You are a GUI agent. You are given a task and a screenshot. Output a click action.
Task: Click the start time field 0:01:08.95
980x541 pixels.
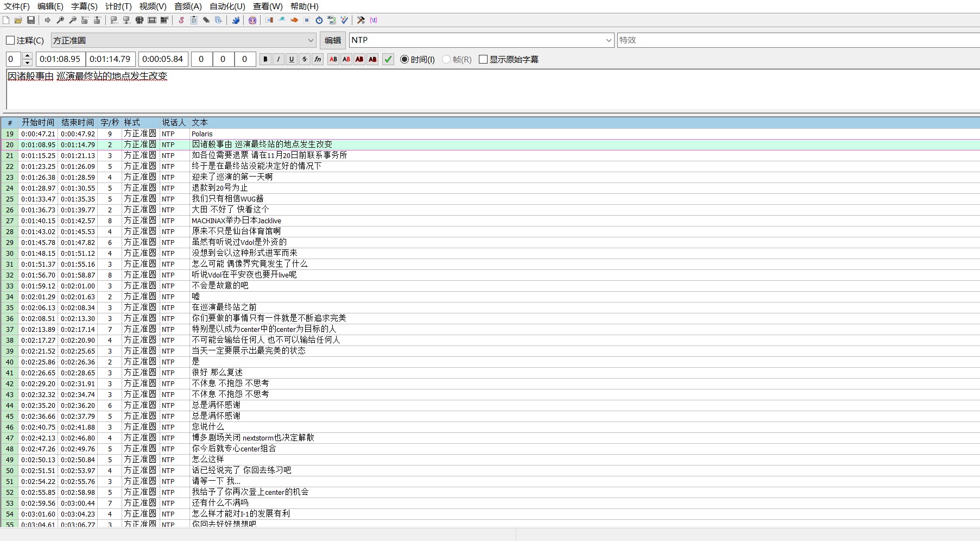60,59
